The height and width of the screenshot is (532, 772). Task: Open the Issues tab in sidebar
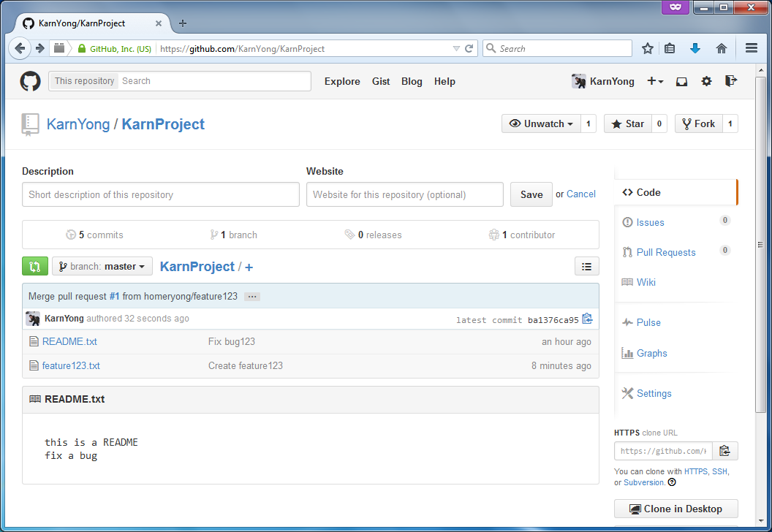650,222
